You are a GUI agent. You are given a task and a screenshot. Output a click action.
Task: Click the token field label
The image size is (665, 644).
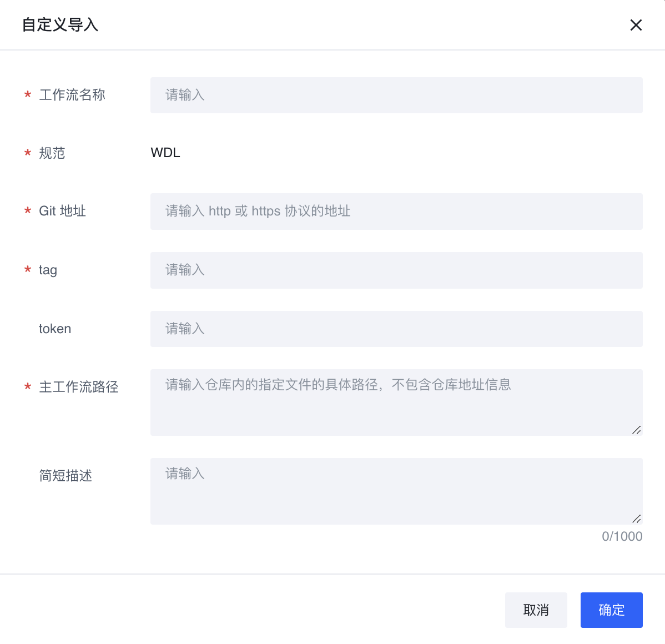55,329
